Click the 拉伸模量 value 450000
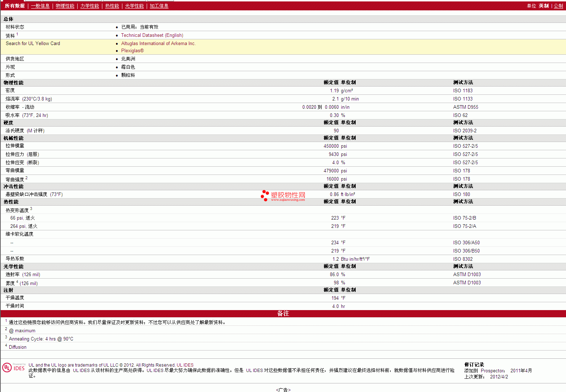Screen dimensions: 566x392 click(x=331, y=146)
